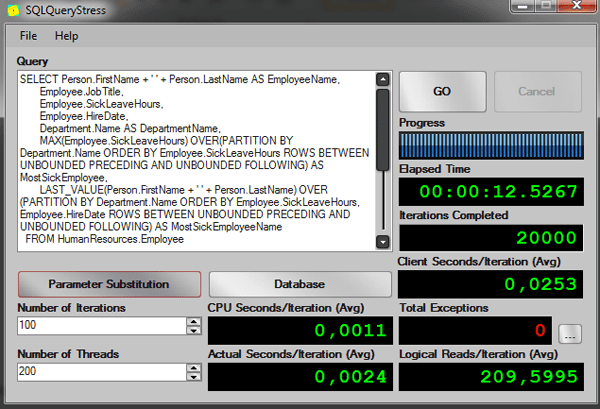This screenshot has width=600, height=409.
Task: Open Parameter Substitution settings
Action: tap(109, 284)
